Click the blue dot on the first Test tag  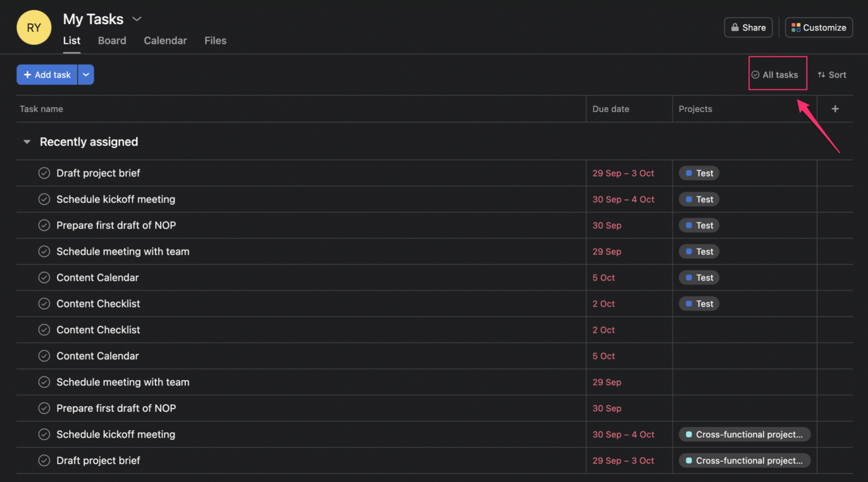[x=689, y=173]
